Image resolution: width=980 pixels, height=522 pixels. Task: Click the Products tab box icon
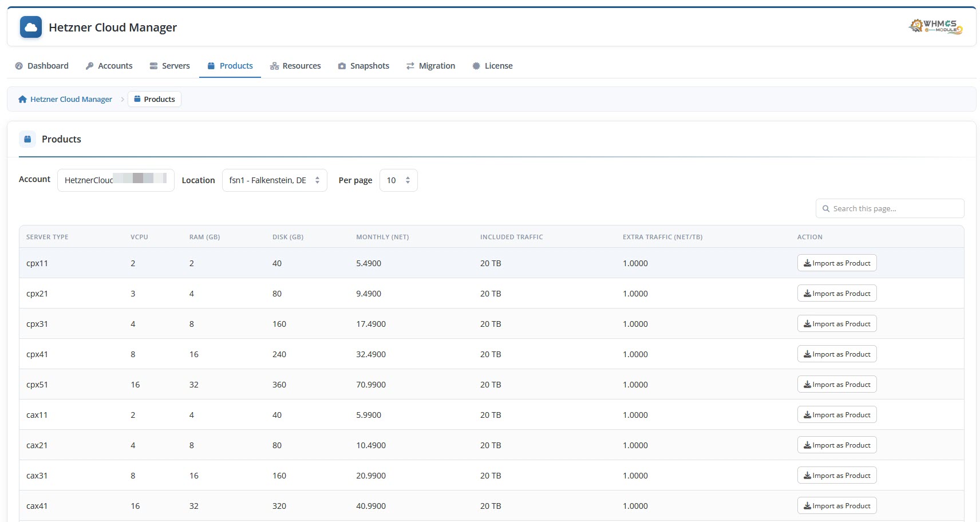coord(211,66)
